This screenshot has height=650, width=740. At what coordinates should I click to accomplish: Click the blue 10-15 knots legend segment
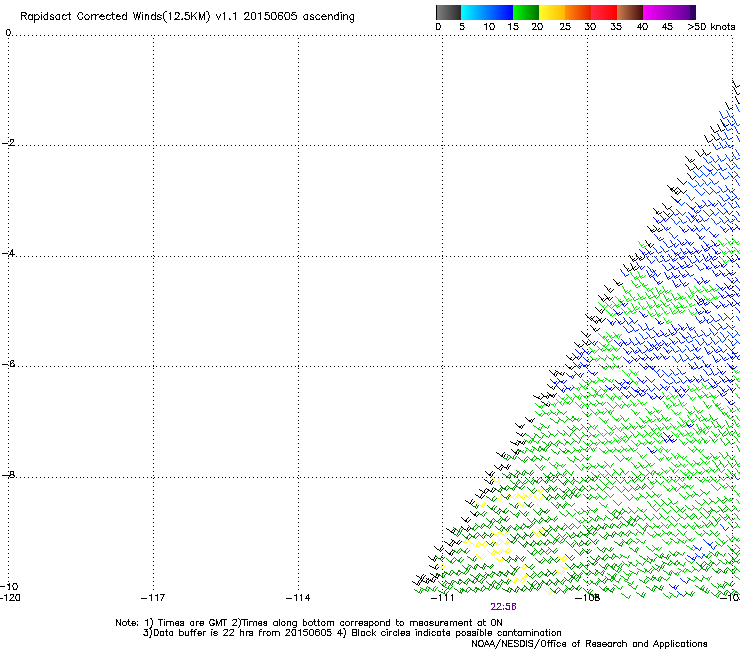point(500,12)
